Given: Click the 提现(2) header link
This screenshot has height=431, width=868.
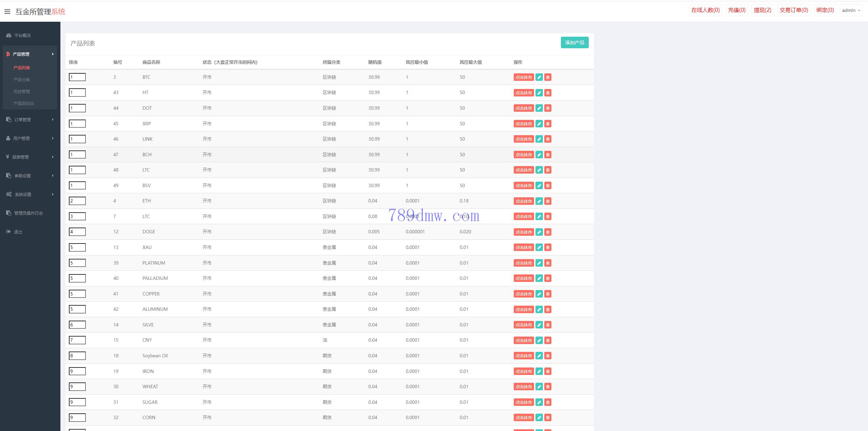Looking at the screenshot, I should click(762, 10).
